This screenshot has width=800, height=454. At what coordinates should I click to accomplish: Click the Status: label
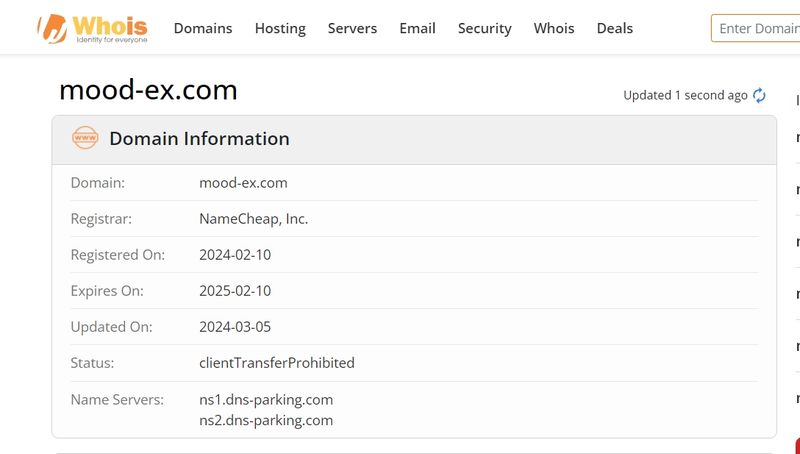[92, 363]
